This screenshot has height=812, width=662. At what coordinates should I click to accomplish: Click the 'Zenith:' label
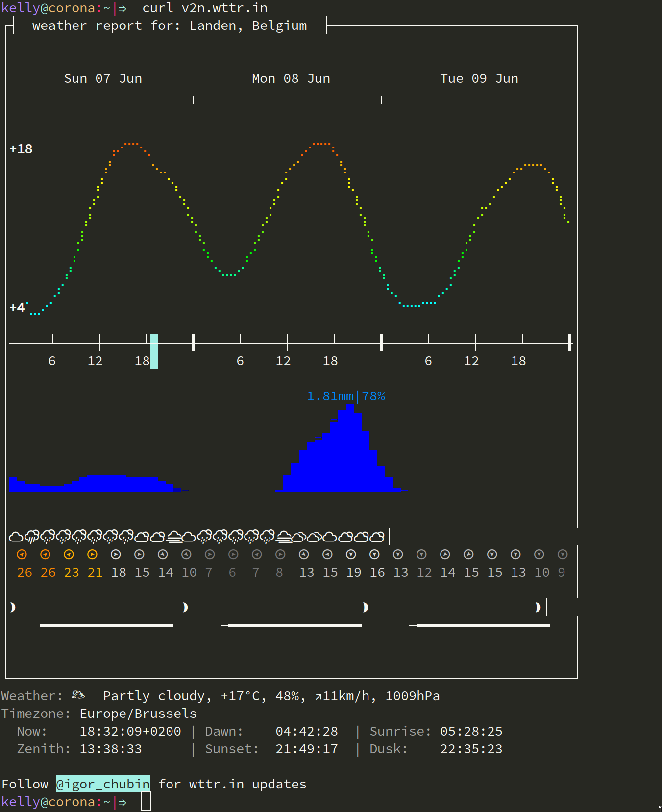(x=44, y=749)
